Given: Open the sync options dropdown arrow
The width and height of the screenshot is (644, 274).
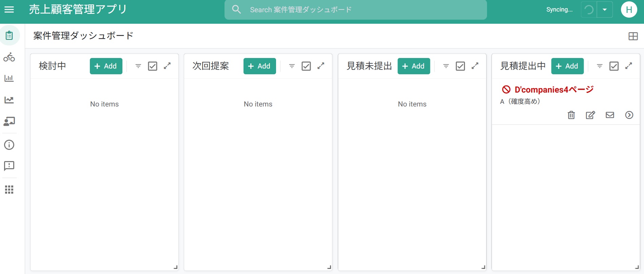Looking at the screenshot, I should click(605, 9).
